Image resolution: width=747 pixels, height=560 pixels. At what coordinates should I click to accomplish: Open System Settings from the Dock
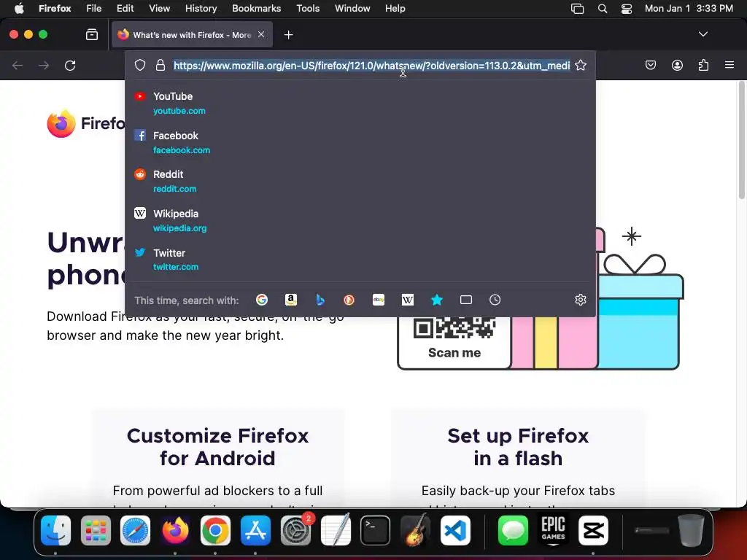[296, 530]
